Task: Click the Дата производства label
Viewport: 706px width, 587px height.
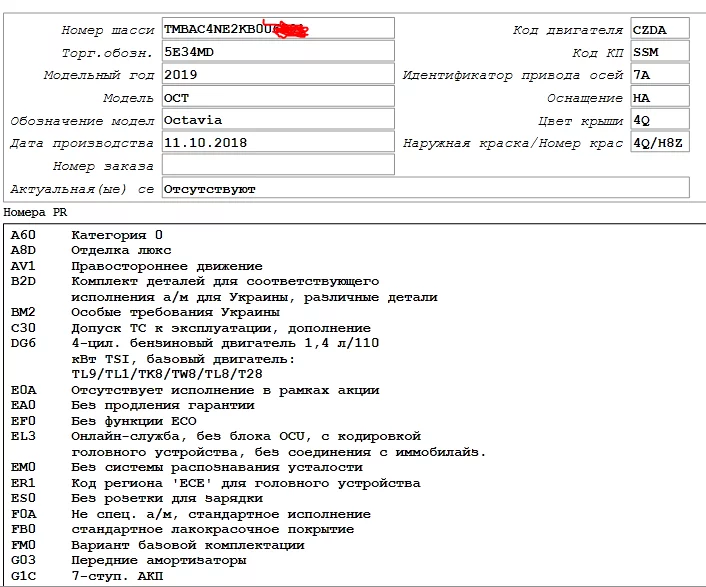Action: coord(82,143)
